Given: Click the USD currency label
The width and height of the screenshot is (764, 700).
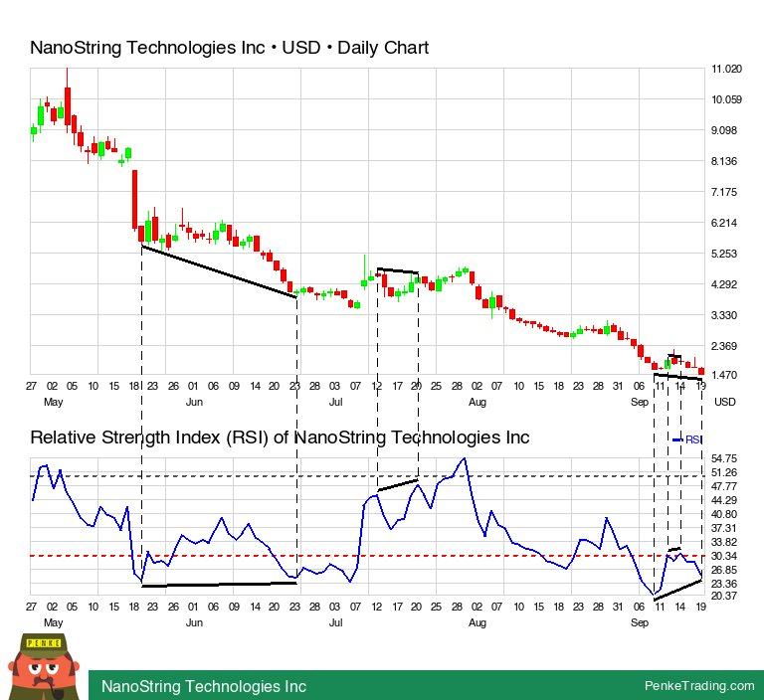Looking at the screenshot, I should point(724,402).
